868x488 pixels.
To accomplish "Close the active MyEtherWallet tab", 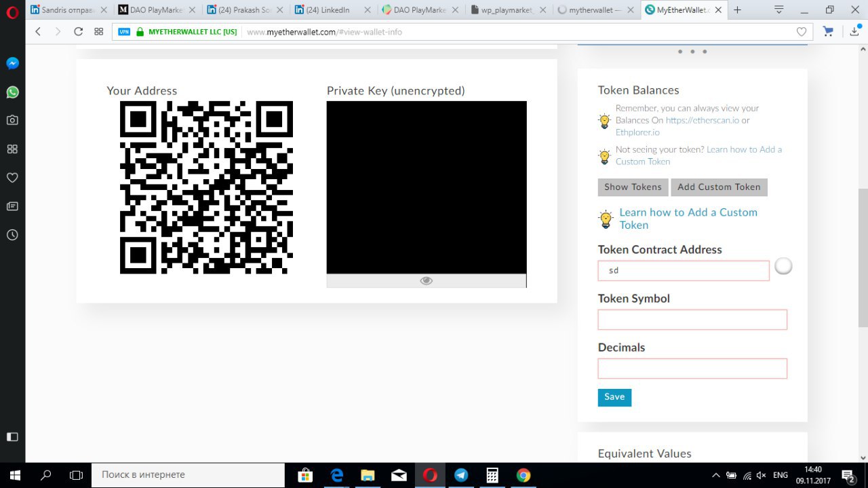I will (718, 10).
